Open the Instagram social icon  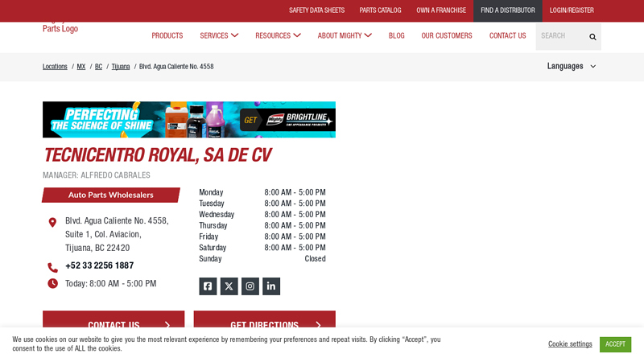(250, 286)
